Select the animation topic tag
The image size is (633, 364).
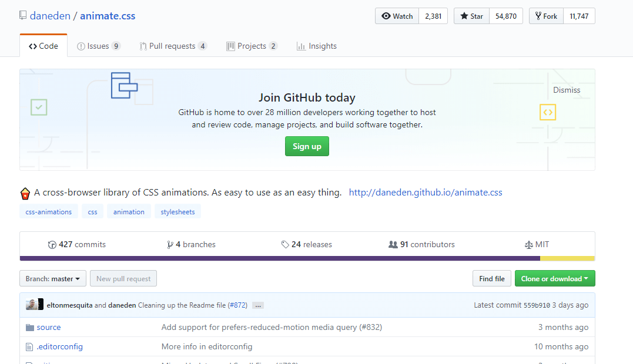[x=129, y=211]
